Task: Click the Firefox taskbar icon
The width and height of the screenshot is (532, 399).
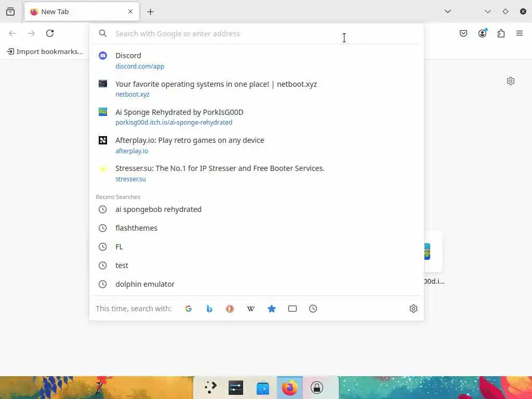Action: point(289,388)
